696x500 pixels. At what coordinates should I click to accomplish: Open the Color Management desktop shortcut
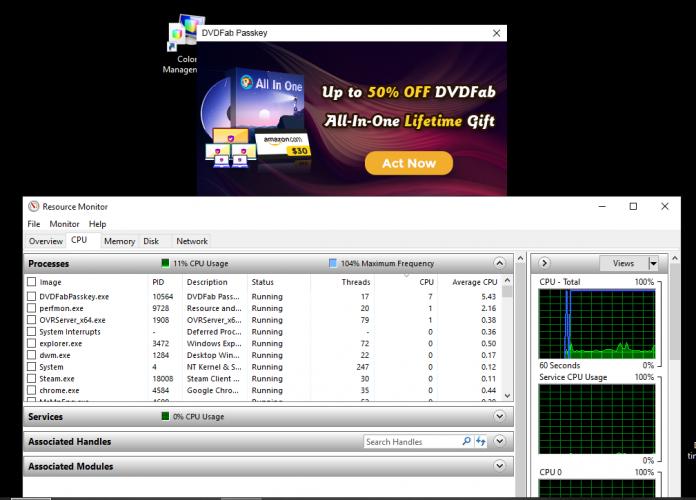click(184, 44)
